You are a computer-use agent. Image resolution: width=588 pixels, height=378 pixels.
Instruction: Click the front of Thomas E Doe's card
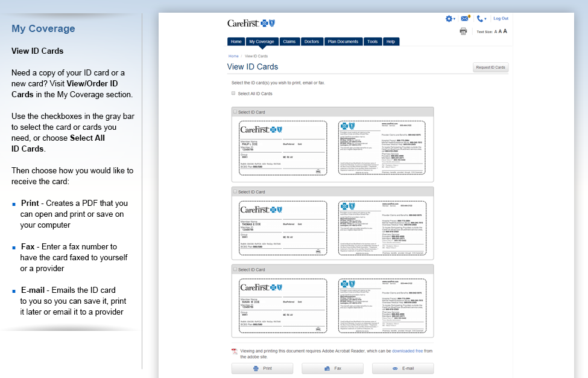point(283,228)
